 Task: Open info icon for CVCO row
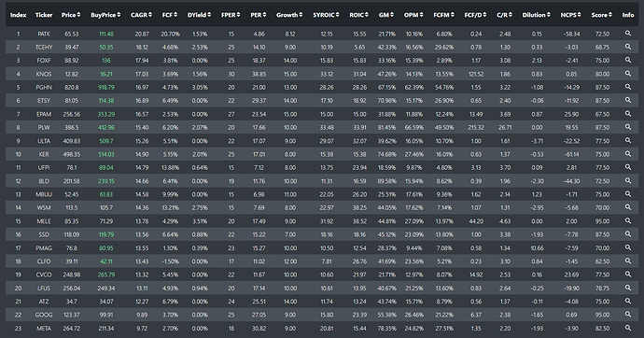pyautogui.click(x=627, y=274)
